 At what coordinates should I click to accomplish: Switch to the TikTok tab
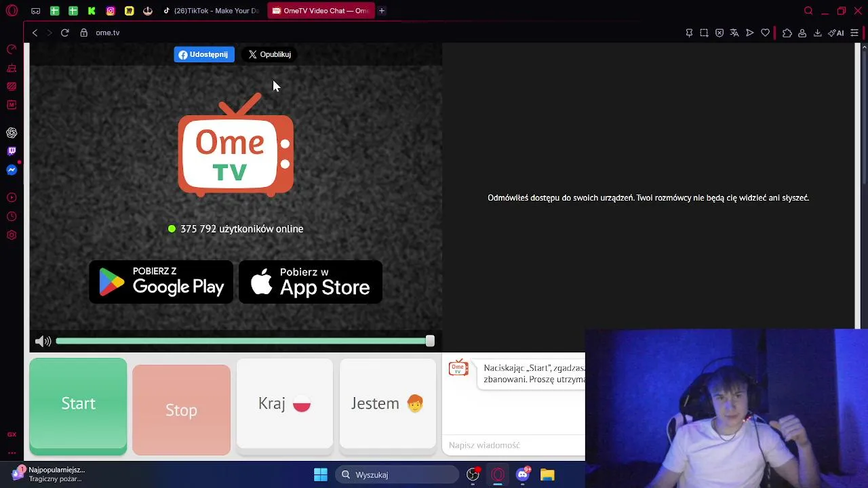pyautogui.click(x=212, y=11)
